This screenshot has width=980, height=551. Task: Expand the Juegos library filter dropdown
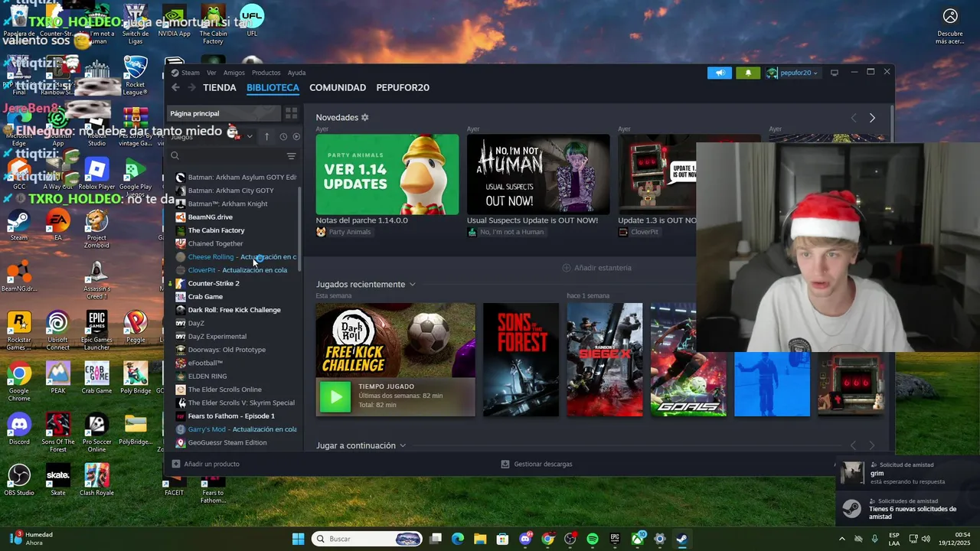(x=249, y=137)
